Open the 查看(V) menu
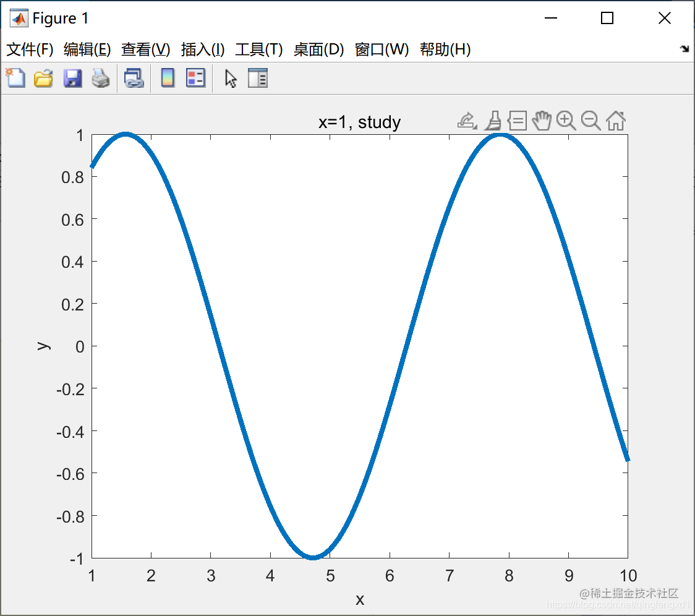Viewport: 695px width, 616px height. pyautogui.click(x=145, y=49)
